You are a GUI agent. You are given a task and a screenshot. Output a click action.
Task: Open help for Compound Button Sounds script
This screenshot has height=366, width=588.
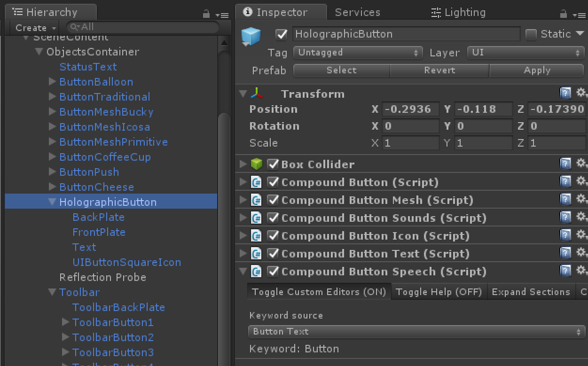pos(565,217)
